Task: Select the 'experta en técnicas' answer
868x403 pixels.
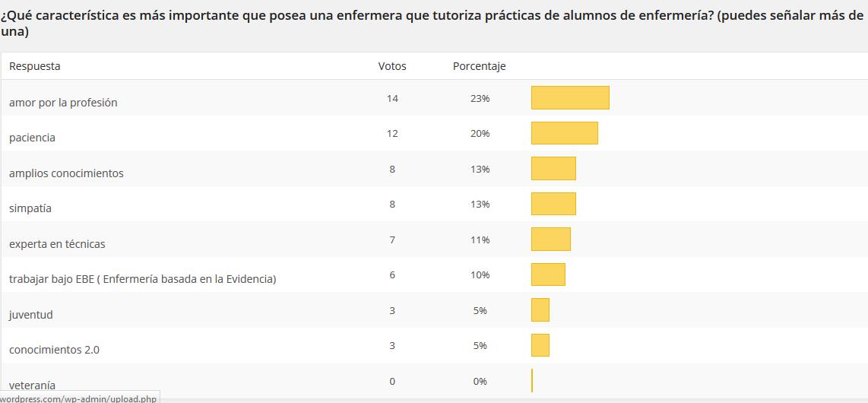Action: 57,244
